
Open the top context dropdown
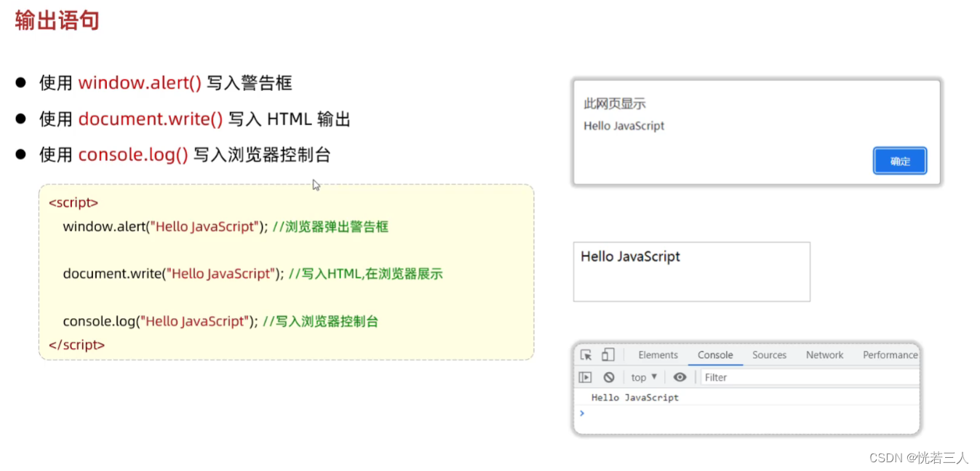point(644,377)
